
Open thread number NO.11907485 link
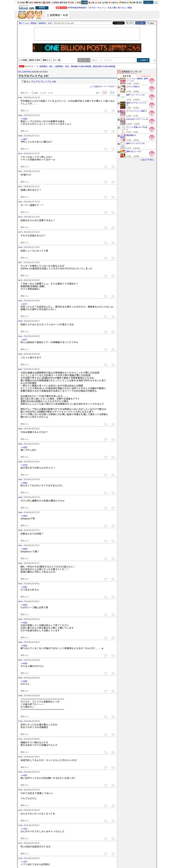click(x=24, y=72)
